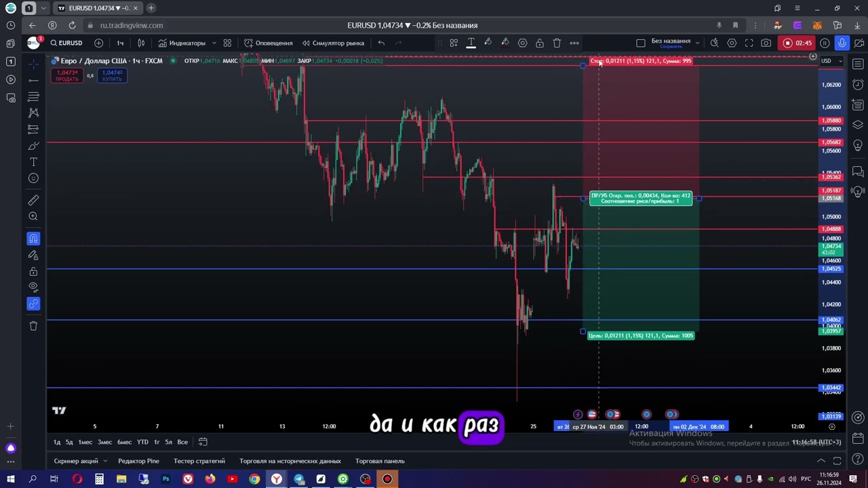
Task: Open more options in the floating drawing toolbar
Action: pos(574,43)
